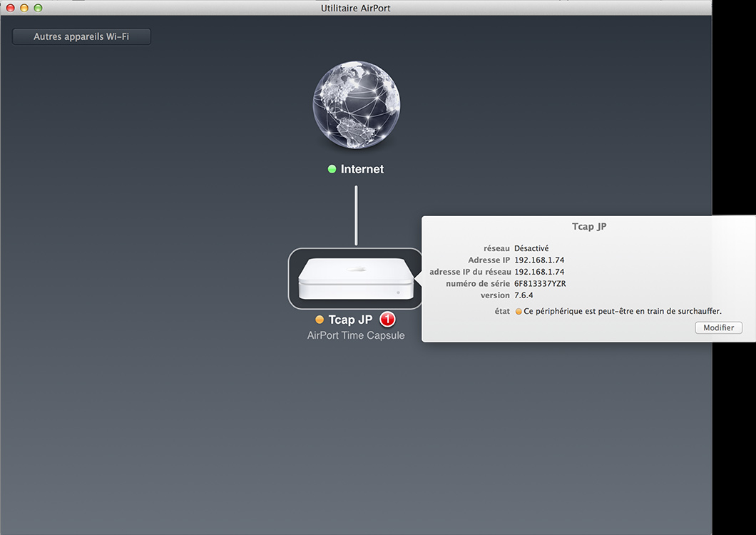
Task: Select the AirPort Time Capsule device icon
Action: pos(355,279)
